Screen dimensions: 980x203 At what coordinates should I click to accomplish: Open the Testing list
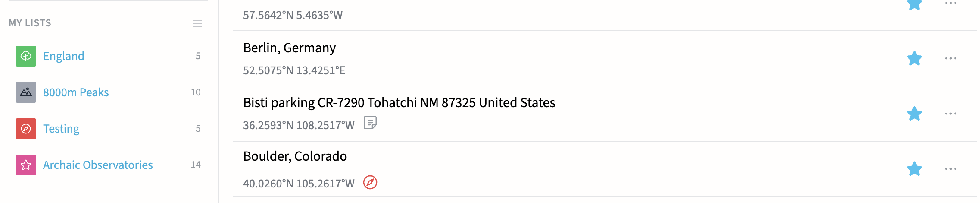[61, 129]
